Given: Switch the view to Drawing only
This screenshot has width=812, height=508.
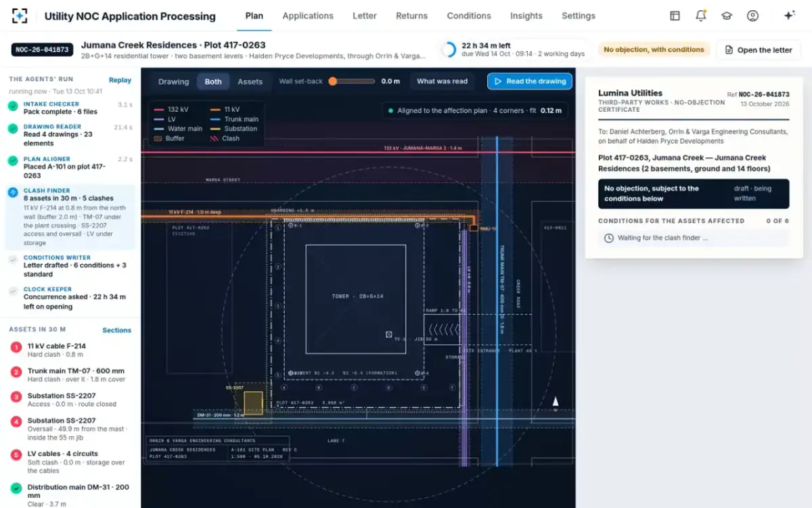Looking at the screenshot, I should [x=174, y=82].
